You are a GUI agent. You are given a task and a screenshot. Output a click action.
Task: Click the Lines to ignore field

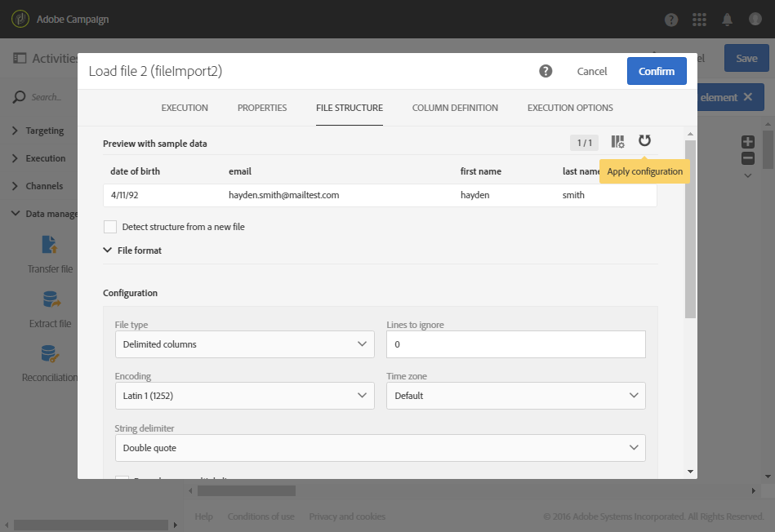(x=515, y=344)
